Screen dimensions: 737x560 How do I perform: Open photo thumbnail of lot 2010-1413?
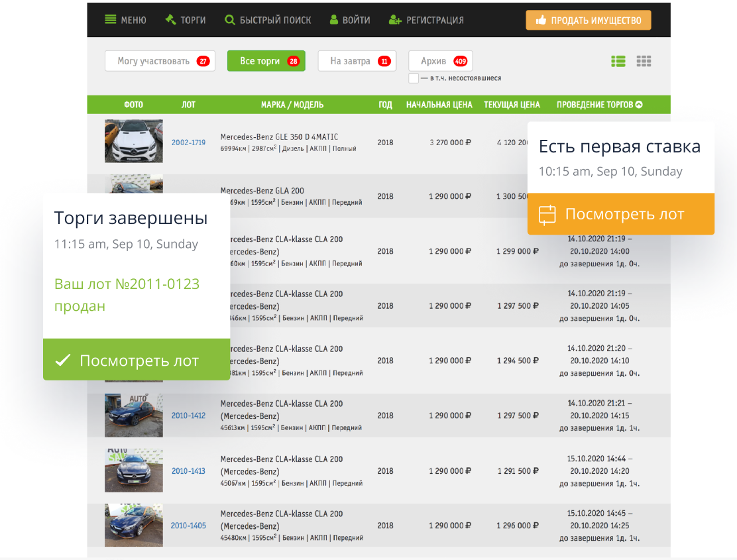click(x=133, y=471)
